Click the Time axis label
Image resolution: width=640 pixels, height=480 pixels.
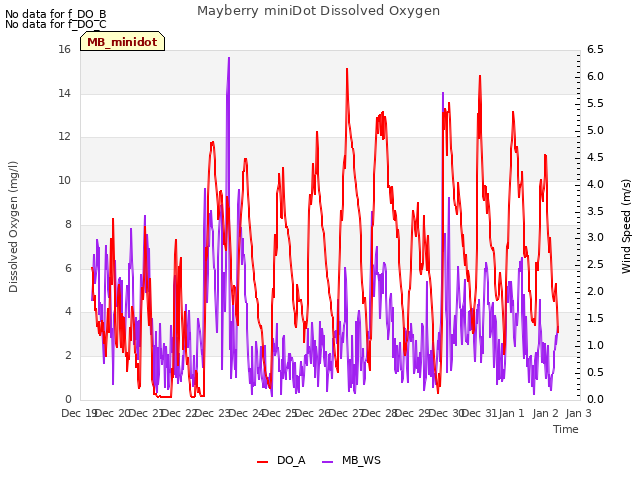[x=566, y=429]
